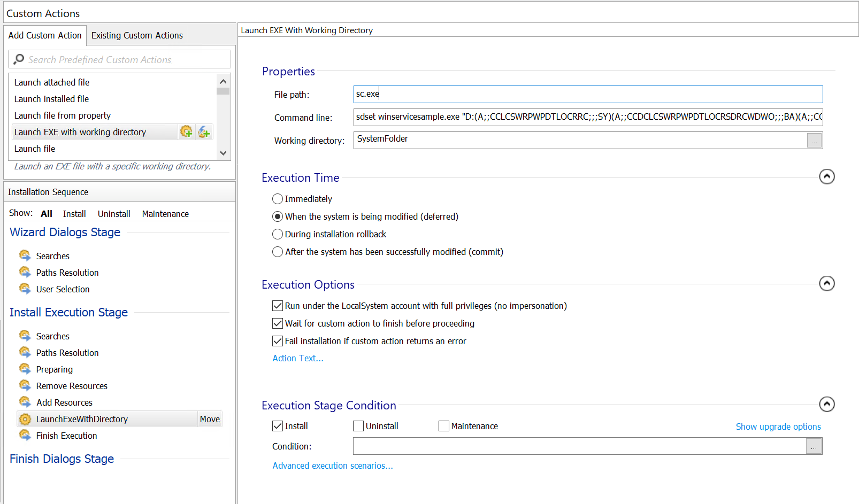This screenshot has height=504, width=859.
Task: Click the Preparing action icon
Action: [25, 369]
